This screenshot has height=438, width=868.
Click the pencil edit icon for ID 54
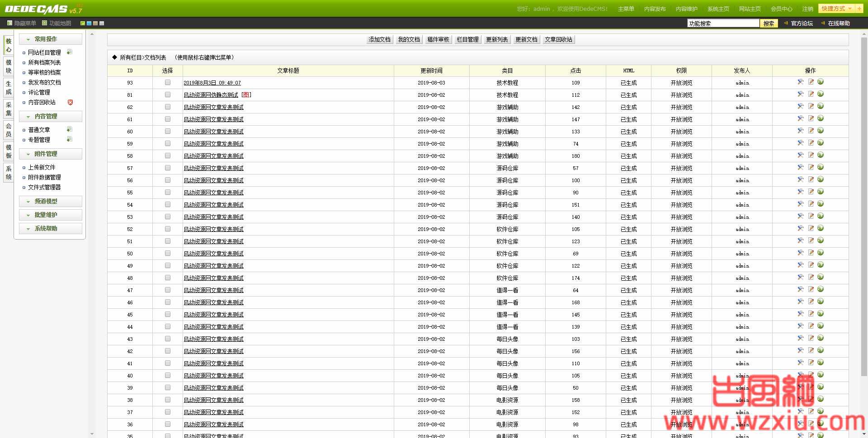click(811, 204)
